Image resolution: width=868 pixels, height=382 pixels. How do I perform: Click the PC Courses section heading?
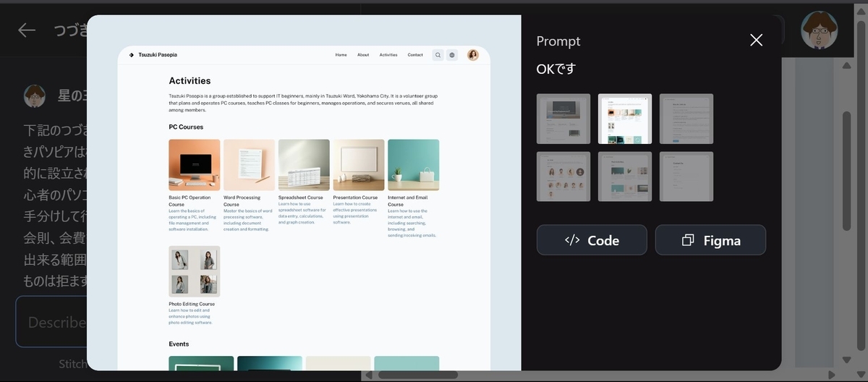[186, 127]
